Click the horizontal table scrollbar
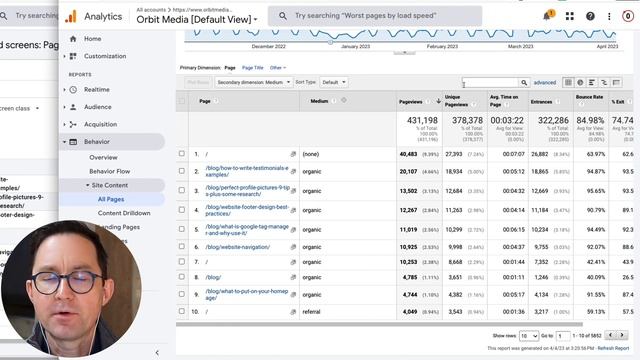The image size is (640, 360). (x=379, y=324)
